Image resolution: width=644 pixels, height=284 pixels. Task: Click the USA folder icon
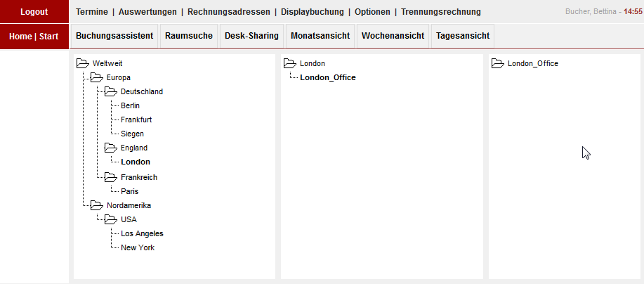pos(111,219)
